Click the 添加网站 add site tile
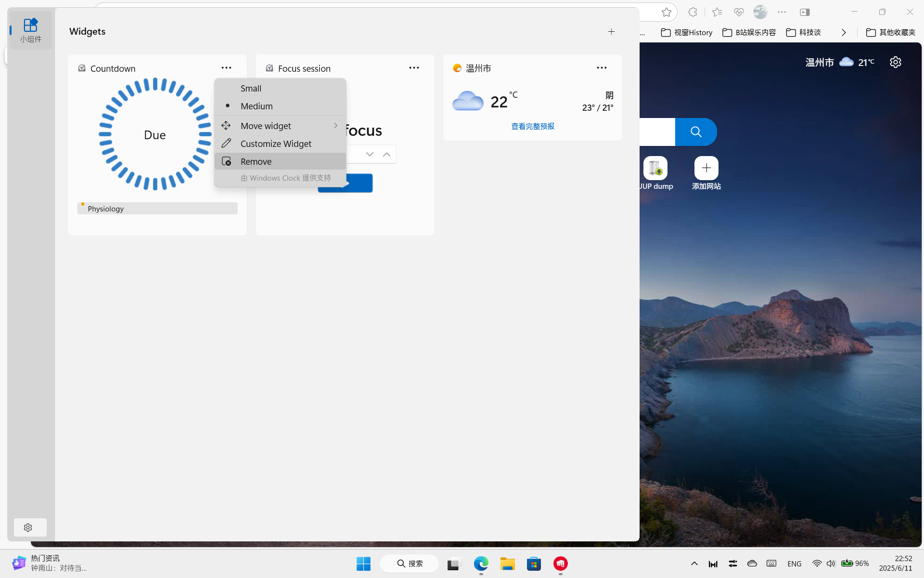The image size is (924, 578). pyautogui.click(x=706, y=169)
